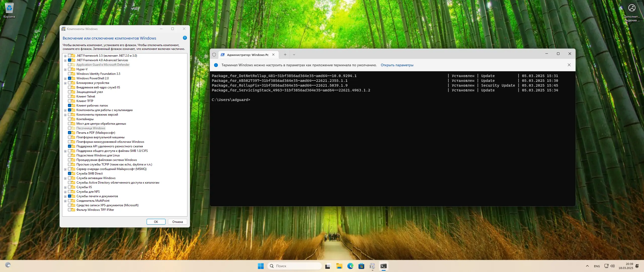The width and height of the screenshot is (644, 272).
Task: Launch Microsoft Edge from the taskbar
Action: pos(350,266)
